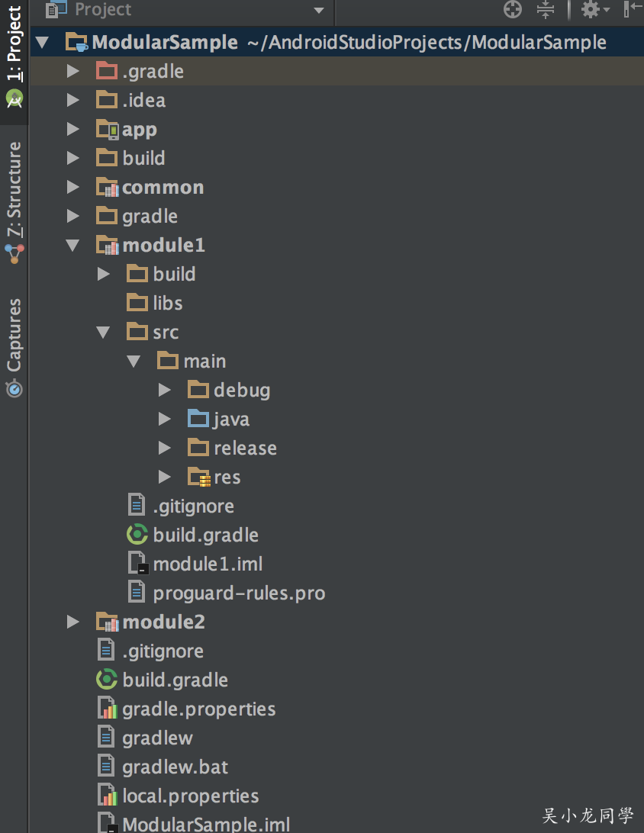The width and height of the screenshot is (644, 833).
Task: Select the .gradle folder icon
Action: 107,70
